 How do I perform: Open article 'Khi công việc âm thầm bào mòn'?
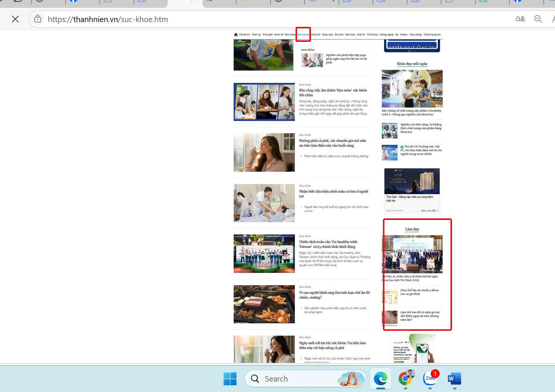333,93
